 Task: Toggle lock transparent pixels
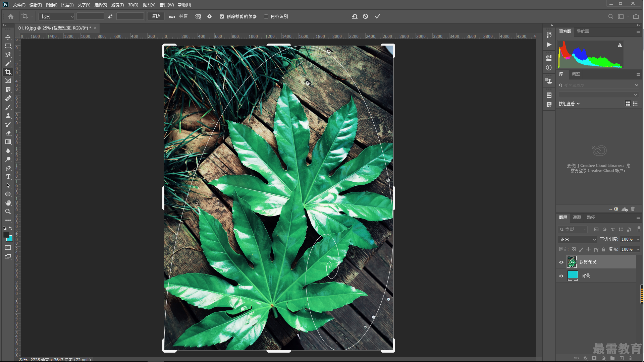pos(574,249)
